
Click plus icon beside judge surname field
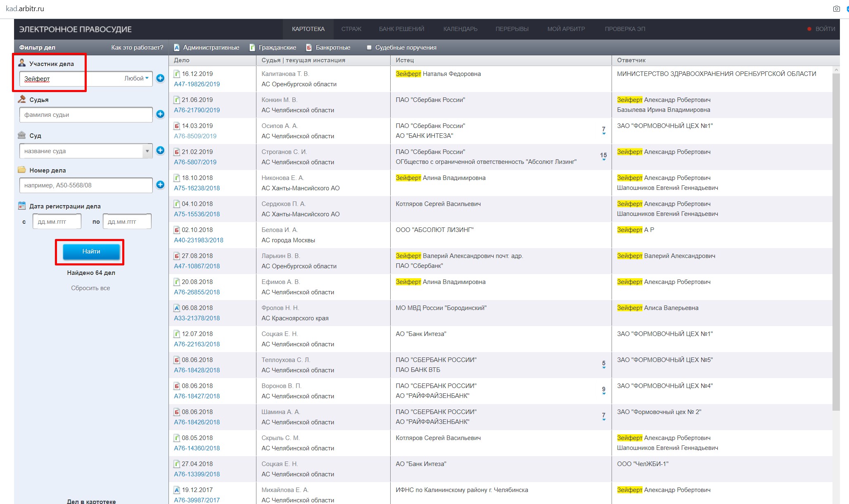point(160,114)
